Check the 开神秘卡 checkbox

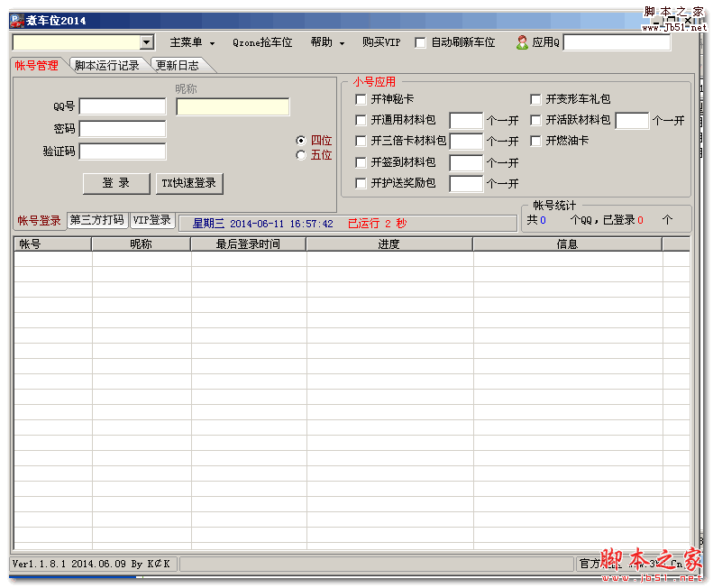tap(361, 99)
